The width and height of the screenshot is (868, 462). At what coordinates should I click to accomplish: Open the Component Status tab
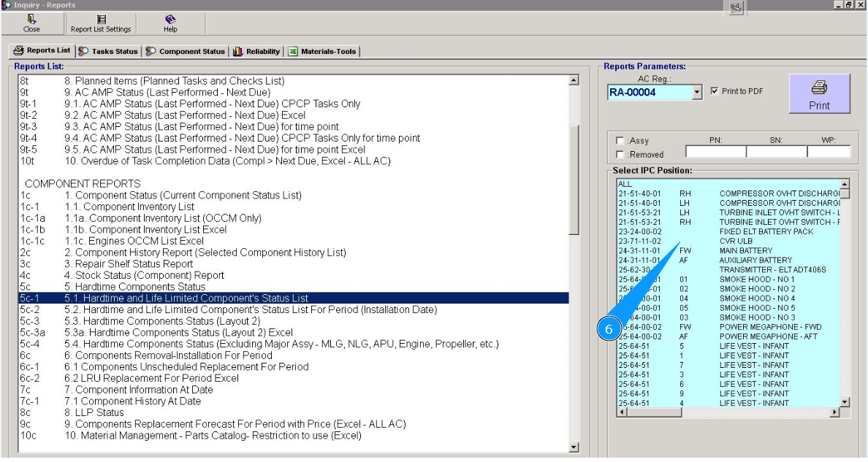(x=186, y=51)
